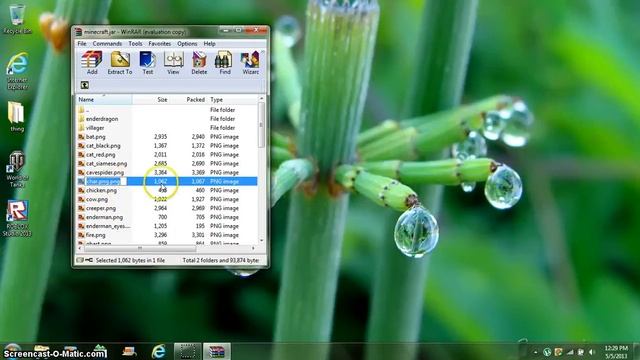Open the File menu
Viewport: 640px width, 360px height.
(82, 44)
